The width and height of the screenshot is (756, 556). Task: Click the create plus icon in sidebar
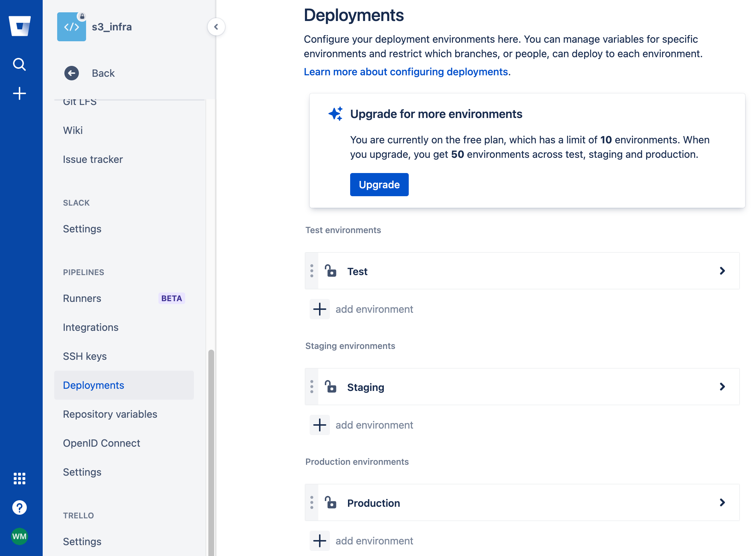20,92
